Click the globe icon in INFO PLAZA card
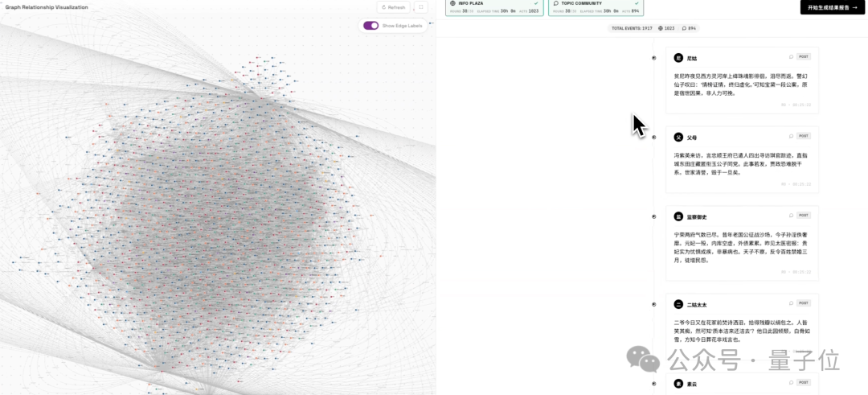868x395 pixels. point(452,3)
